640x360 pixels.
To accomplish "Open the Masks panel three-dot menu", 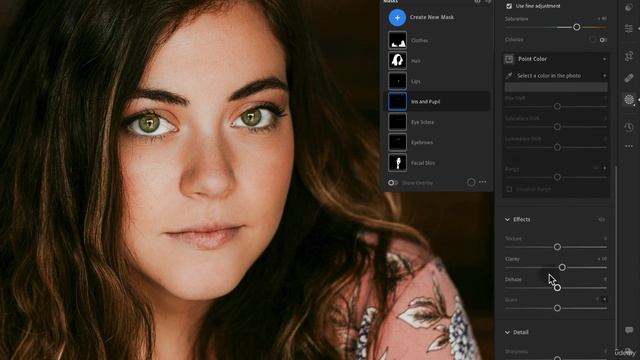I will coord(482,182).
